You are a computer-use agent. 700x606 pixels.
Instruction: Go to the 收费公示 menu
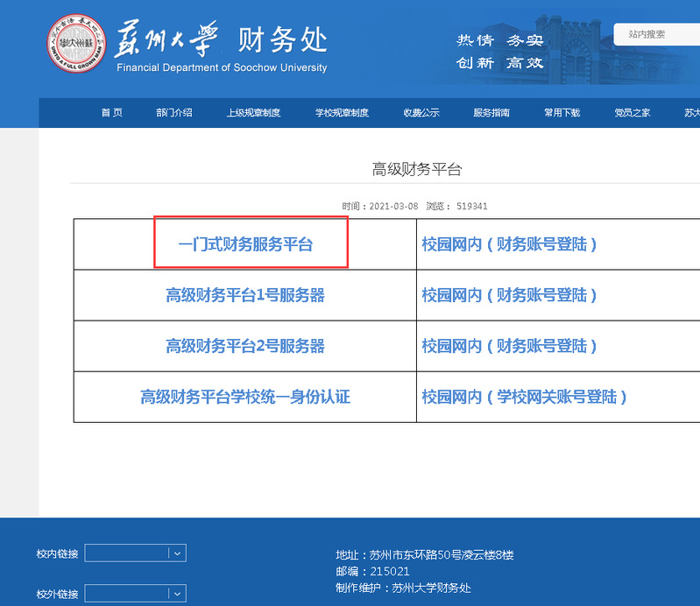tap(421, 113)
